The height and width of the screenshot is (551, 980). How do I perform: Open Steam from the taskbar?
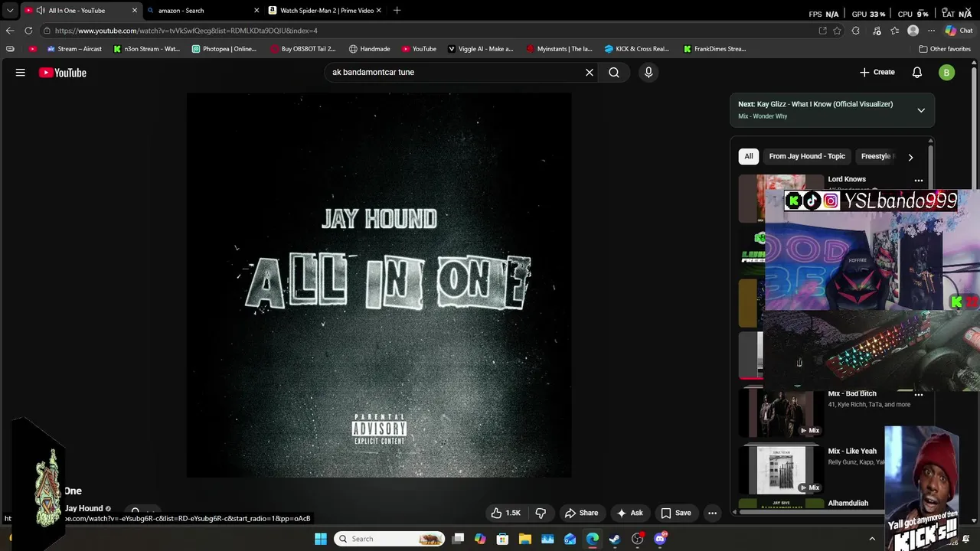(615, 539)
